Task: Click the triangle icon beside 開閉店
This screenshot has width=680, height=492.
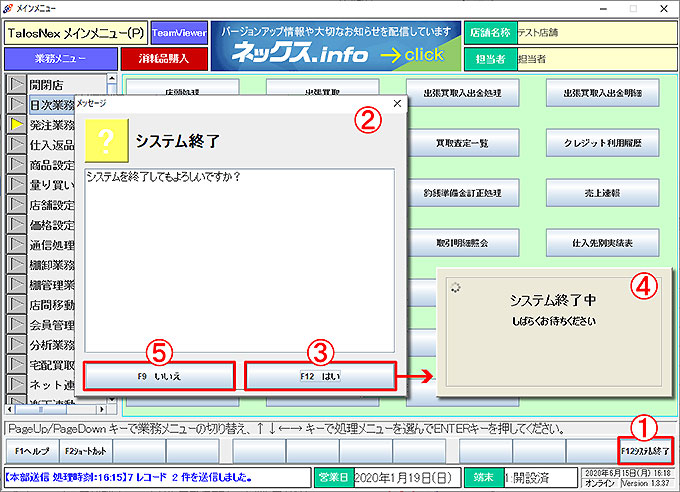Action: coord(16,84)
